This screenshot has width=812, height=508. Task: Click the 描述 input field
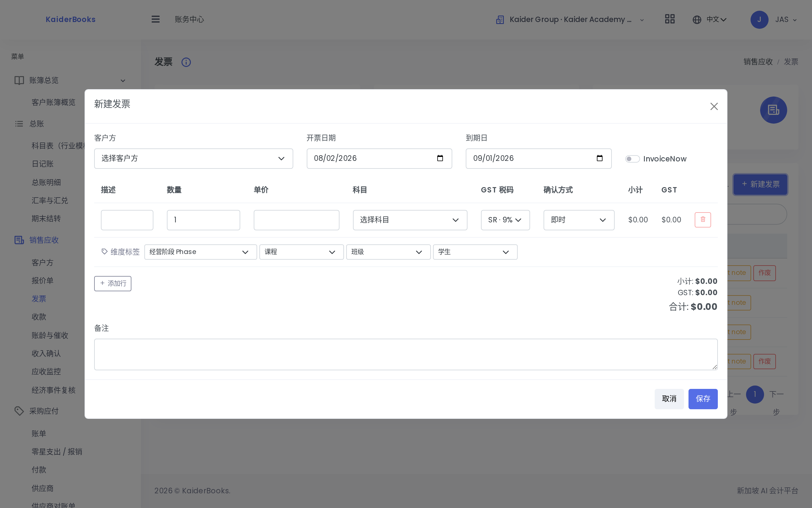coord(127,220)
